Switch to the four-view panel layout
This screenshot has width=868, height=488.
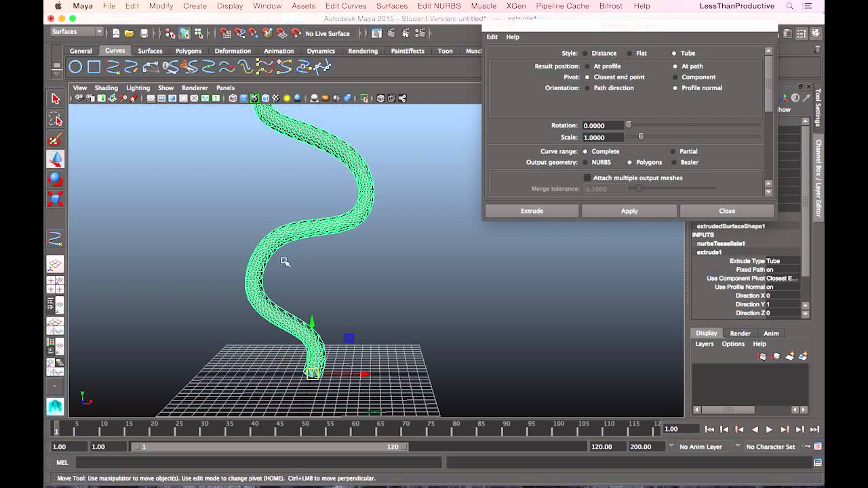56,285
